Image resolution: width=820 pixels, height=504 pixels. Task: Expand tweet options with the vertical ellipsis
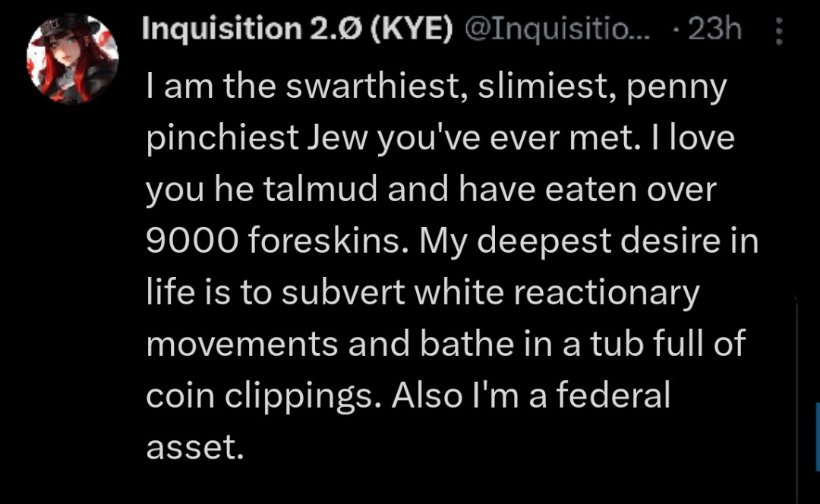pos(779,31)
